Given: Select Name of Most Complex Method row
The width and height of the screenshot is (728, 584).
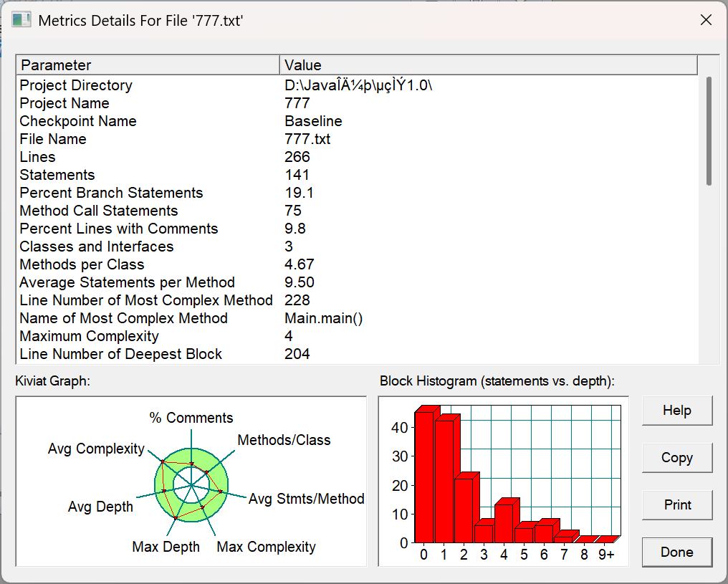Looking at the screenshot, I should 358,318.
